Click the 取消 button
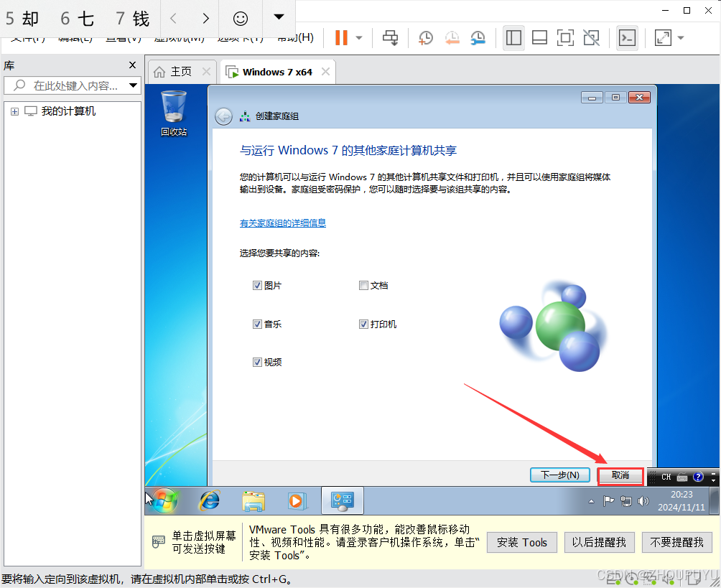Image resolution: width=721 pixels, height=588 pixels. tap(620, 475)
